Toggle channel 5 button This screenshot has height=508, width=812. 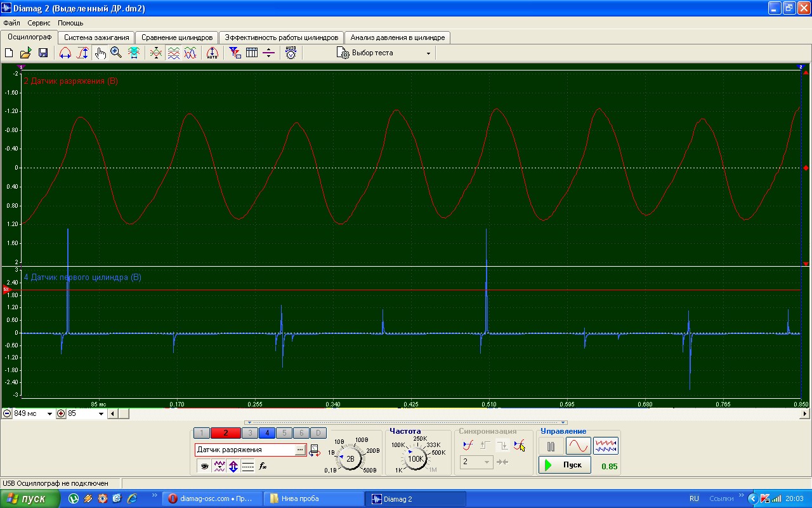click(284, 433)
